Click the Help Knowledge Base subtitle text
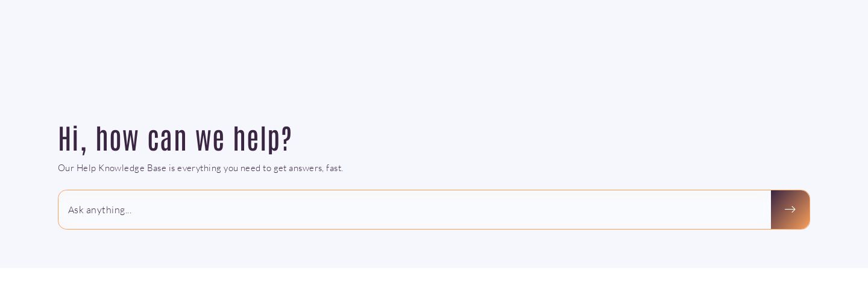Screen dimensions: 868x300 click(x=200, y=168)
